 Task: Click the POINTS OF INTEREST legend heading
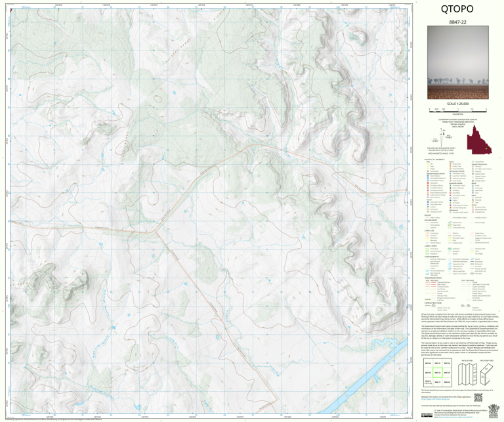coord(434,159)
